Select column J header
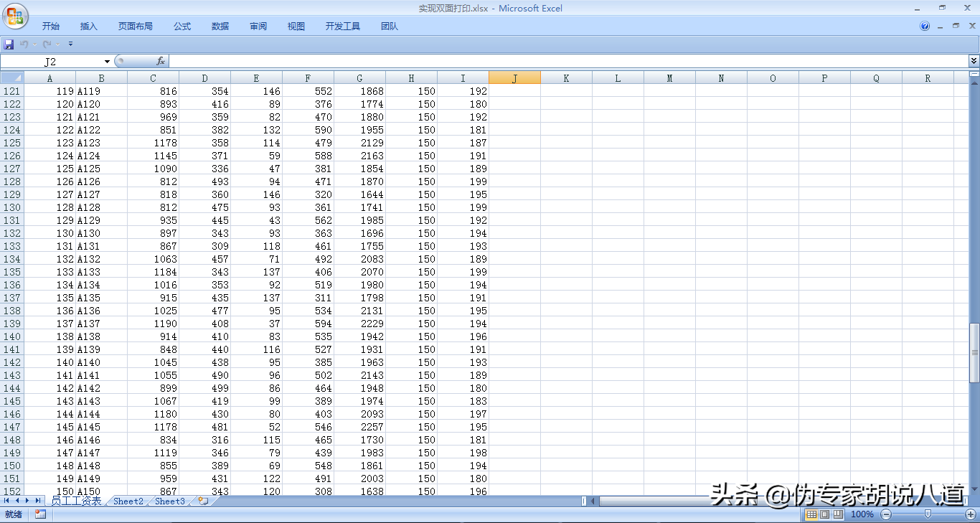Viewport: 980px width, 523px height. click(x=514, y=78)
